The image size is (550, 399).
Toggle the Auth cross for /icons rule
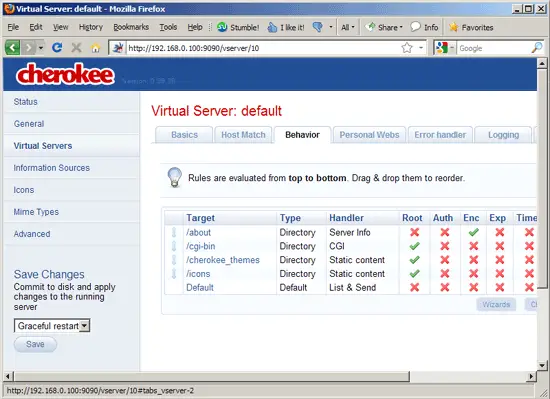coord(445,273)
